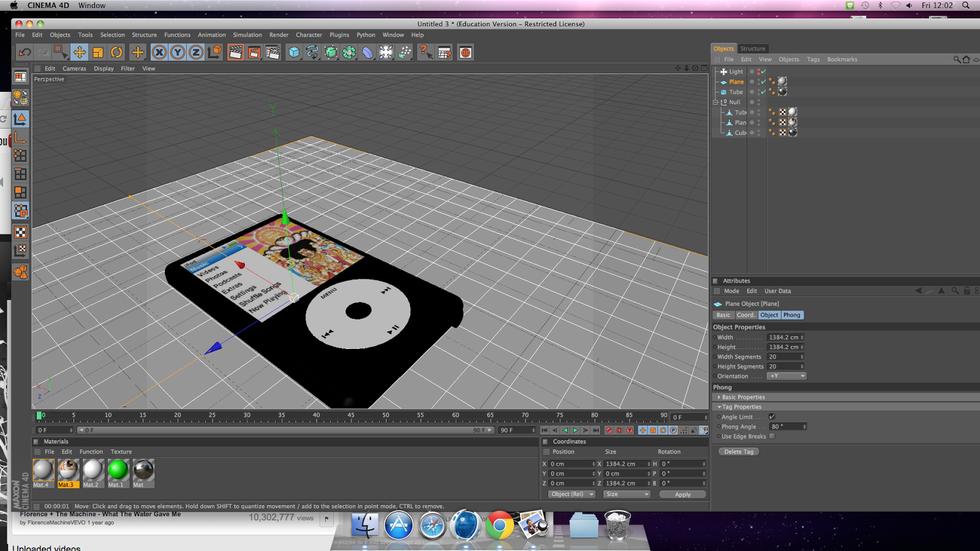Expand the Basic Properties section

point(743,397)
